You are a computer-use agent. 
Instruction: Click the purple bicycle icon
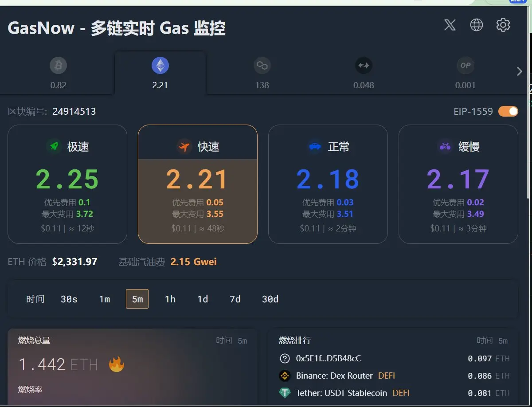445,146
